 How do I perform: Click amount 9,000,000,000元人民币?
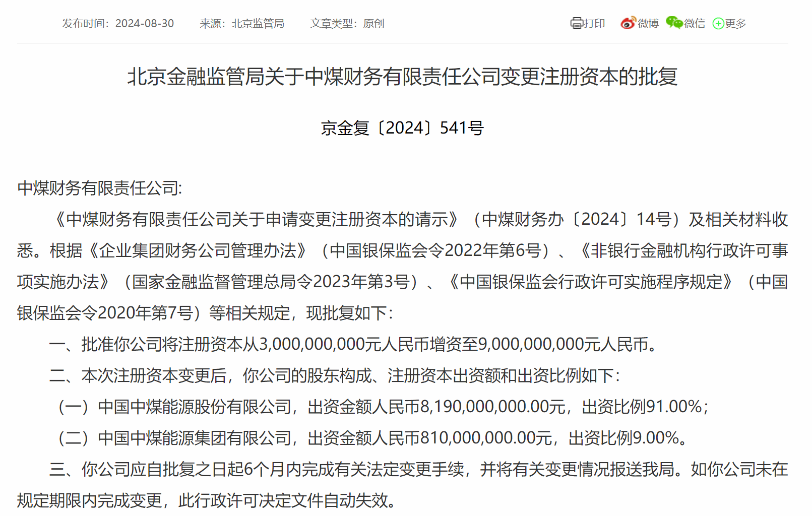[563, 344]
